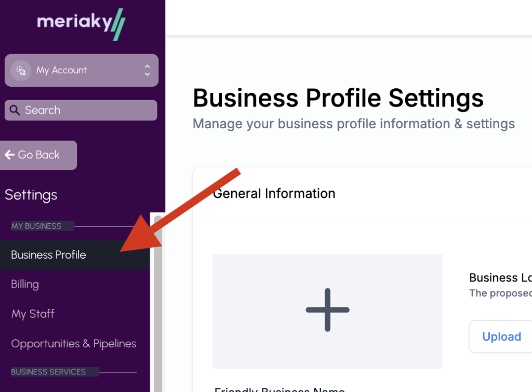The width and height of the screenshot is (532, 392).
Task: Click the General Information header
Action: tap(274, 194)
